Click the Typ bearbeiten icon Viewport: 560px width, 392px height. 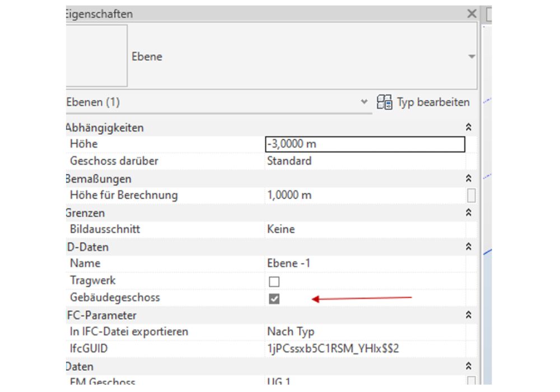[384, 102]
